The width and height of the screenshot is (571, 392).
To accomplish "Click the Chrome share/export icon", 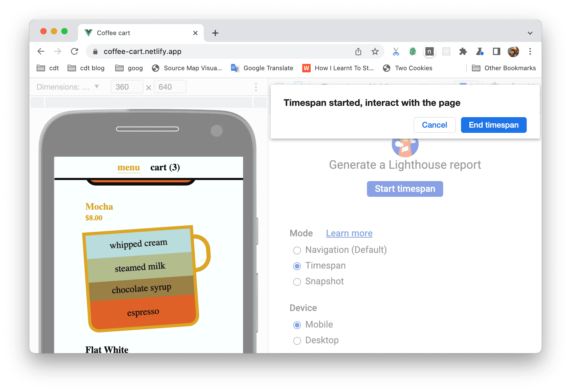I will pos(358,51).
